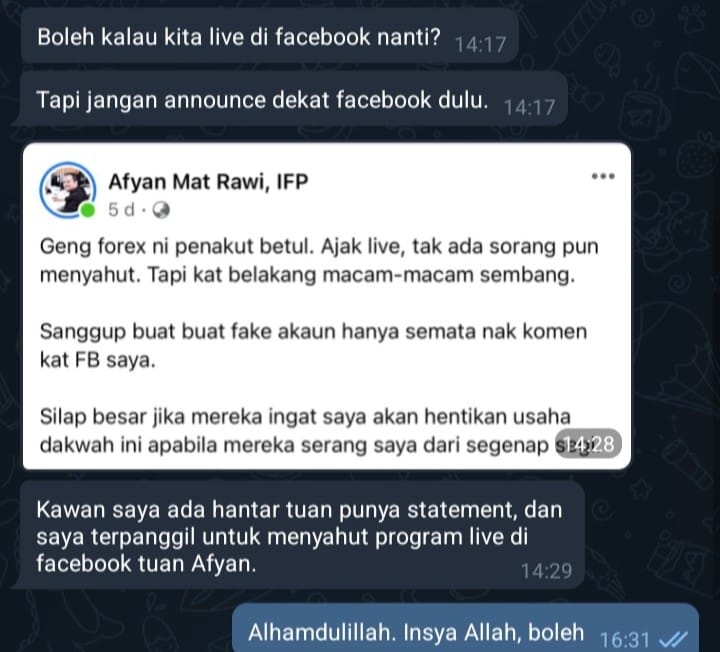Select the 'Tapi jangan announce' message bubble
720x652 pixels.
click(294, 100)
